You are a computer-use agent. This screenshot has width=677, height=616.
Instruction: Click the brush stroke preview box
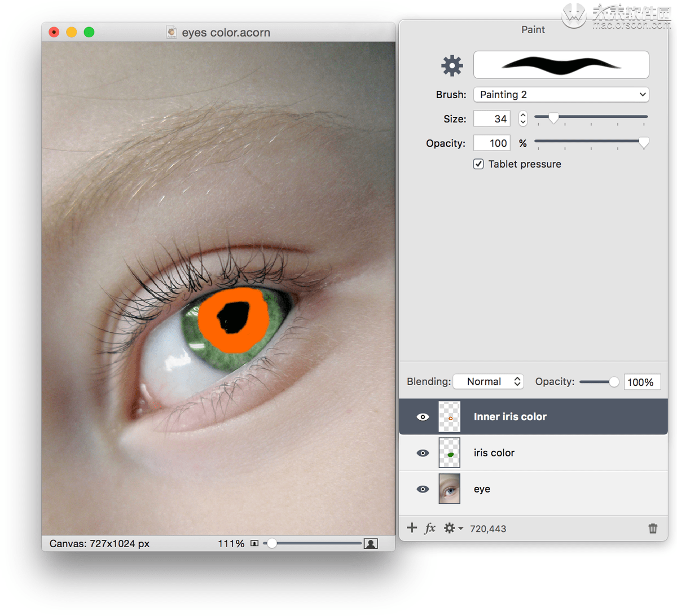[x=561, y=64]
